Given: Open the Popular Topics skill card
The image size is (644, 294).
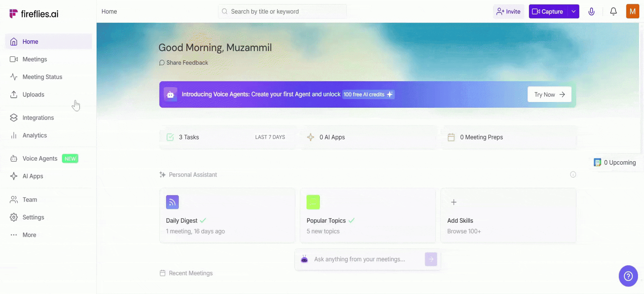Looking at the screenshot, I should [x=367, y=215].
